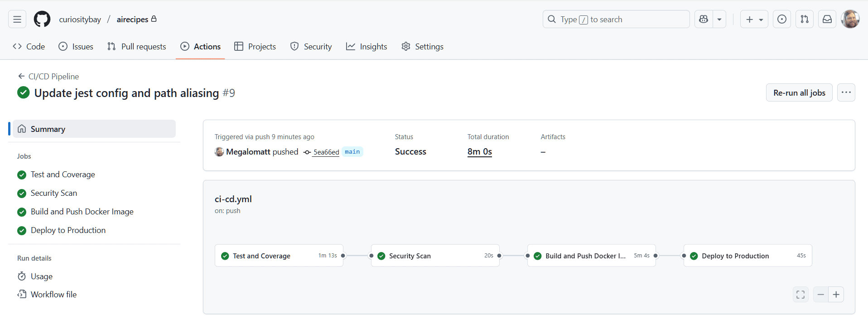Open Security Scan node in workflow graph
The image size is (868, 320).
point(435,256)
